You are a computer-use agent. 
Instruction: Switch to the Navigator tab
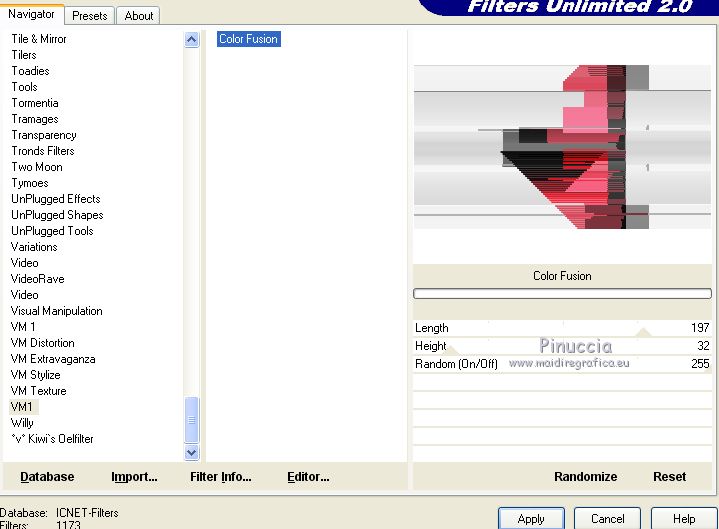(31, 15)
